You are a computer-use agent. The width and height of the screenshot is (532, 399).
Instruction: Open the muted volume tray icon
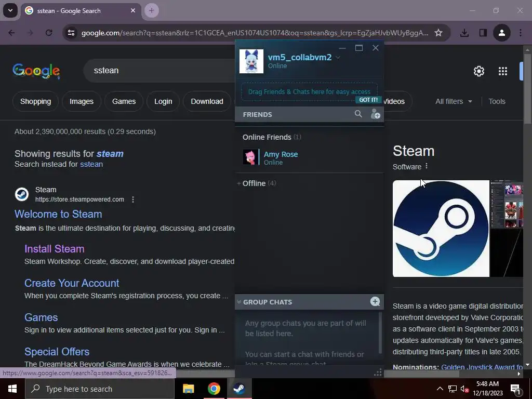click(464, 389)
